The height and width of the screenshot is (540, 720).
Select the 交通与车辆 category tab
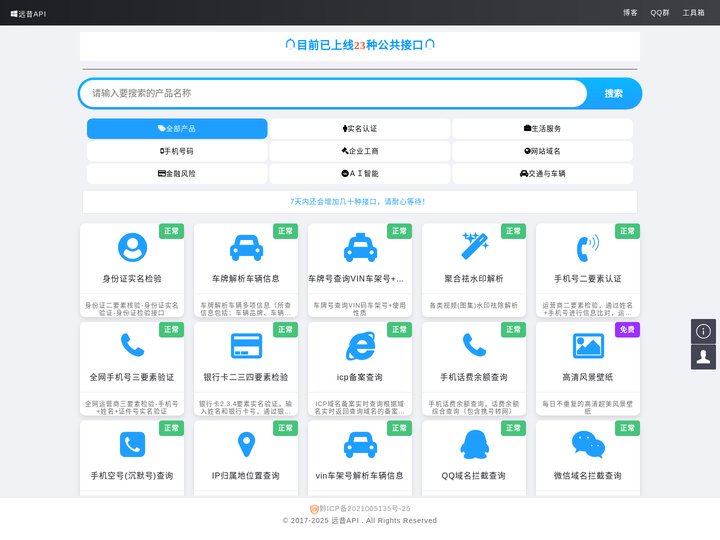tap(542, 174)
